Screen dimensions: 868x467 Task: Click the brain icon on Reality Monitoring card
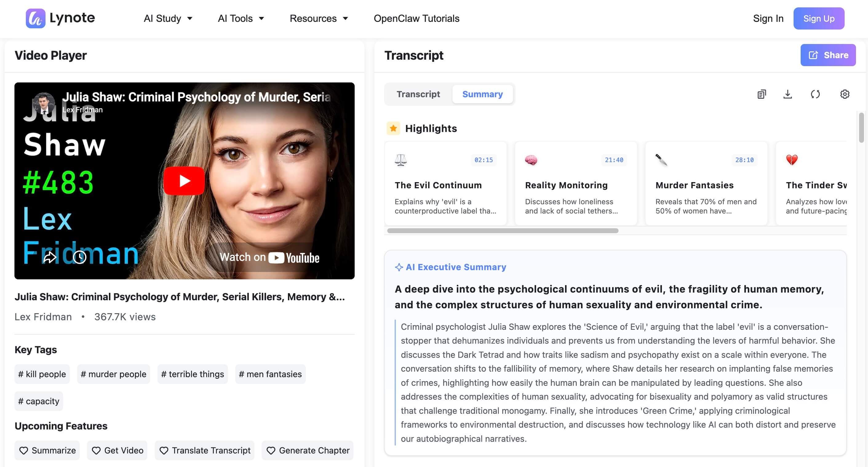pos(531,160)
